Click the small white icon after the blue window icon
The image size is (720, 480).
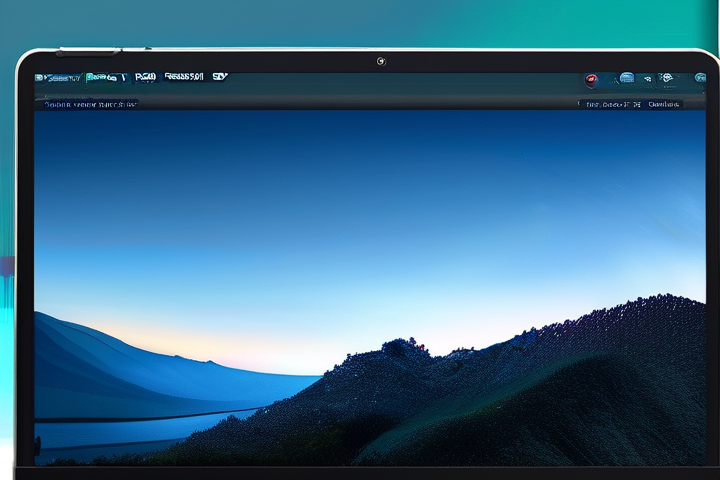647,78
